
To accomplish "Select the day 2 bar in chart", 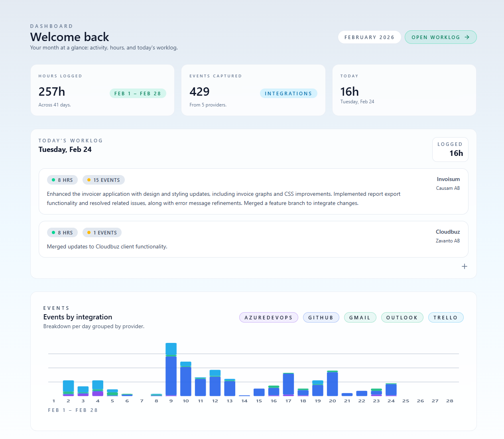I will coord(68,388).
